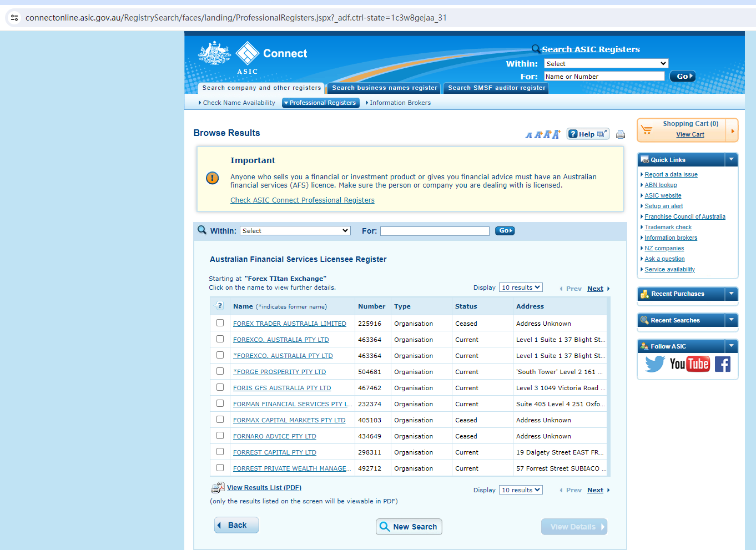The width and height of the screenshot is (756, 550).
Task: Click the For text field in results search
Action: tap(435, 231)
